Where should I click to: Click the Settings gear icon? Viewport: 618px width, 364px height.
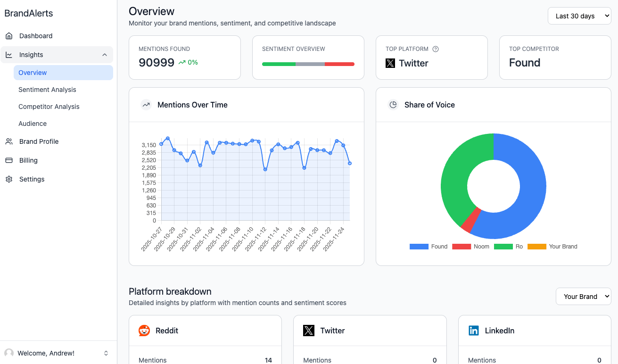point(9,179)
